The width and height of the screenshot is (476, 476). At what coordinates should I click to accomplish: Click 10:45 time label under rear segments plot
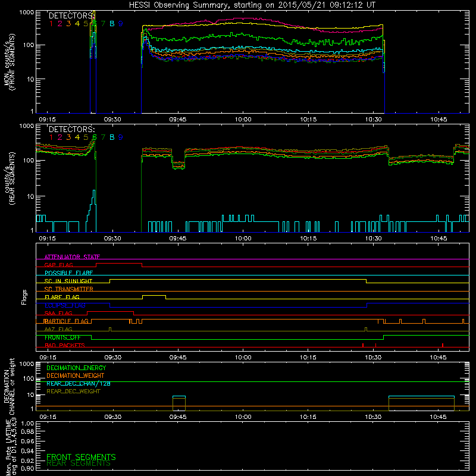click(439, 239)
